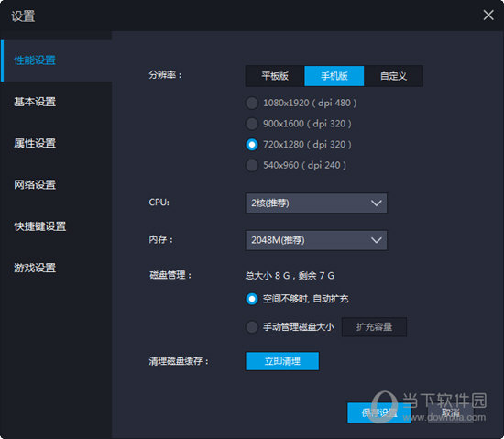Select 快捷键设置 in the sidebar
Screen dimensions: 504x439
click(57, 226)
